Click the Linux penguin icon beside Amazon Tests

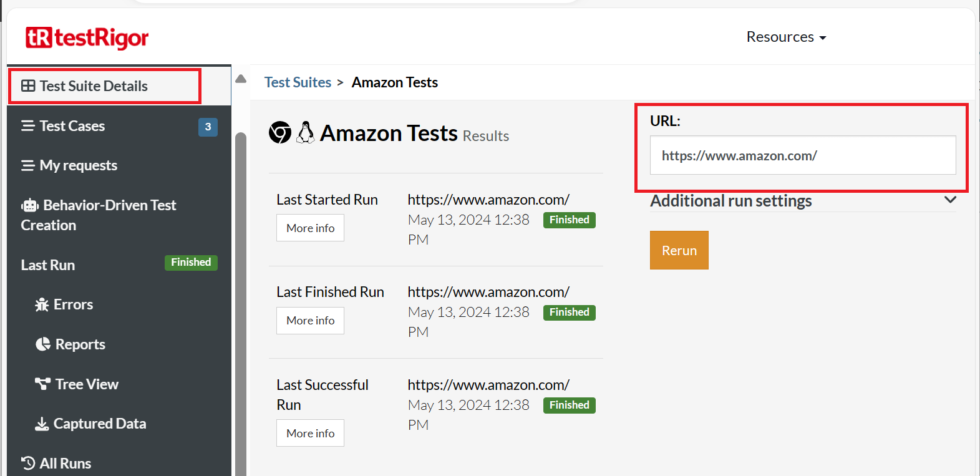pyautogui.click(x=305, y=133)
